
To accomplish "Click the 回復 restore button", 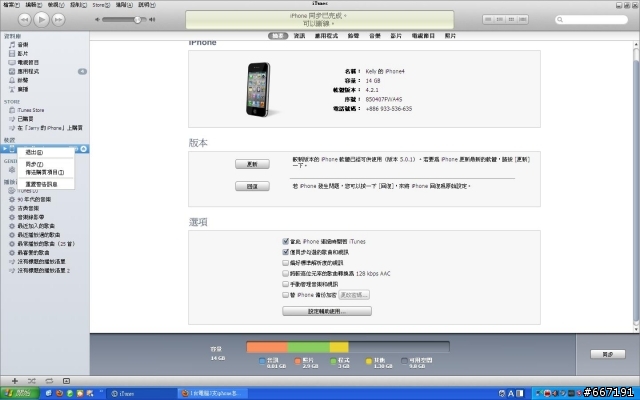I will click(252, 186).
